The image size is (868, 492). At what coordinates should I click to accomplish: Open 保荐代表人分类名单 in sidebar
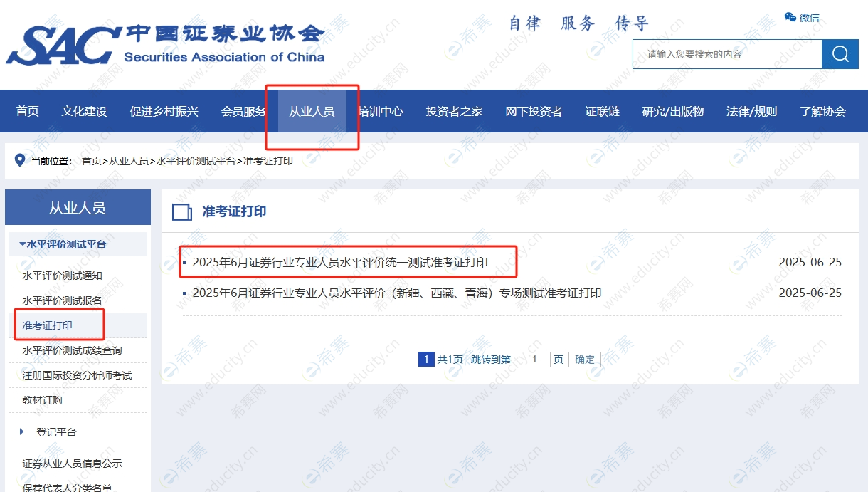click(67, 488)
